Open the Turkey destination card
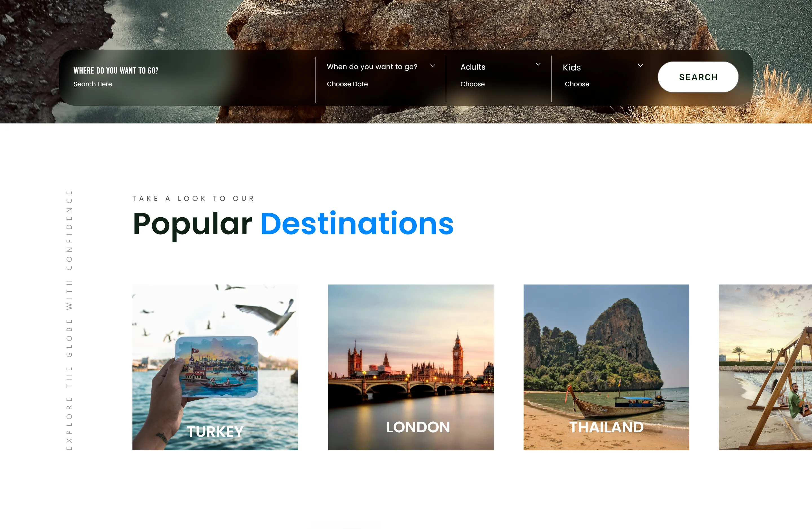 215,367
